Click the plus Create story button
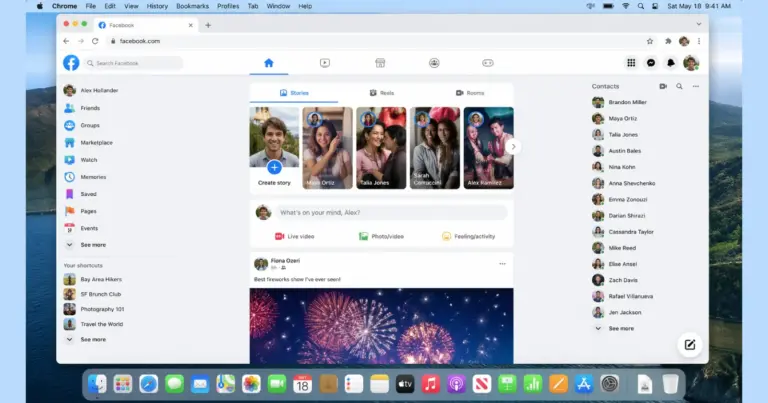 tap(274, 167)
